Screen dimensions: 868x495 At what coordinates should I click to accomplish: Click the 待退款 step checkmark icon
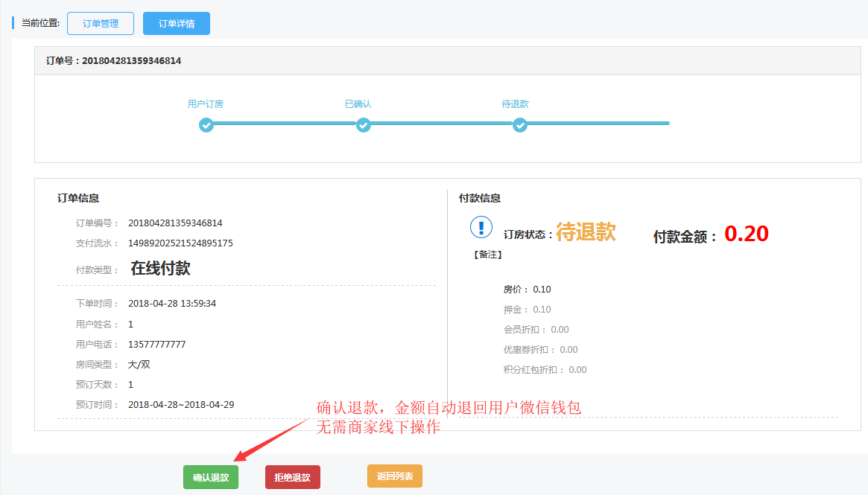coord(520,125)
